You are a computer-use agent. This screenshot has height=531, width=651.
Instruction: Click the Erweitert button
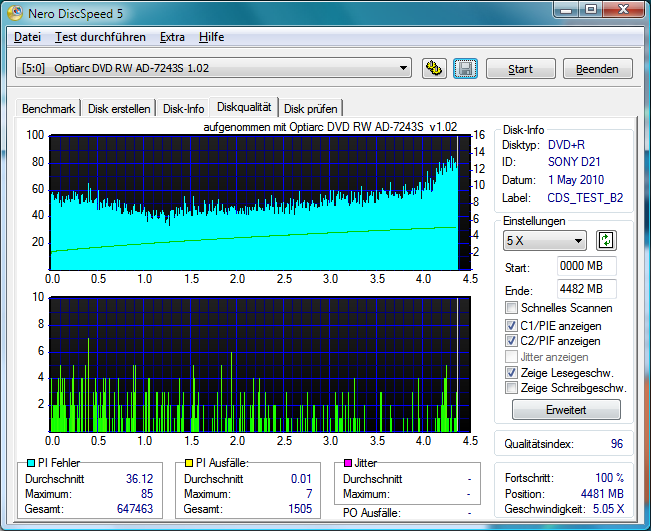(566, 410)
